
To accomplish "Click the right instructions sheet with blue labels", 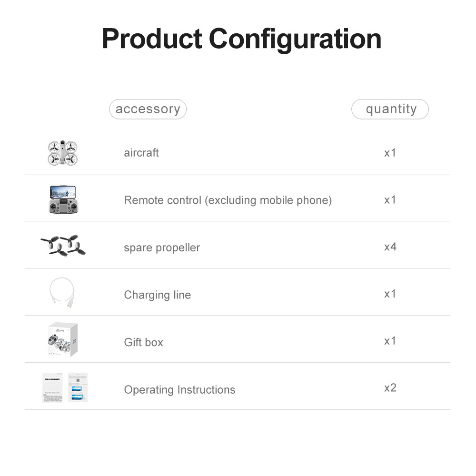I will click(x=78, y=387).
